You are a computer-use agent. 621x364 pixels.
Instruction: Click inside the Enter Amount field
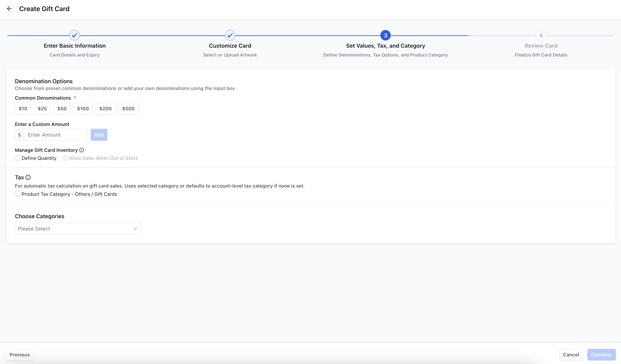[x=56, y=135]
